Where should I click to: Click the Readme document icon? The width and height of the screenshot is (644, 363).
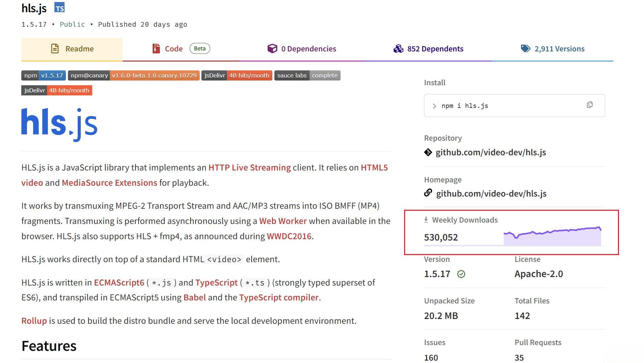pyautogui.click(x=55, y=49)
